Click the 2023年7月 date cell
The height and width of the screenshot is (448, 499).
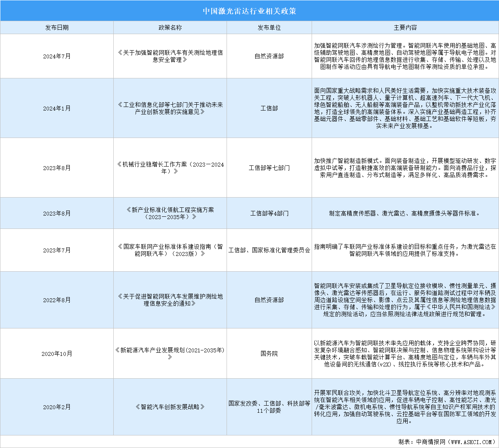[x=57, y=250]
